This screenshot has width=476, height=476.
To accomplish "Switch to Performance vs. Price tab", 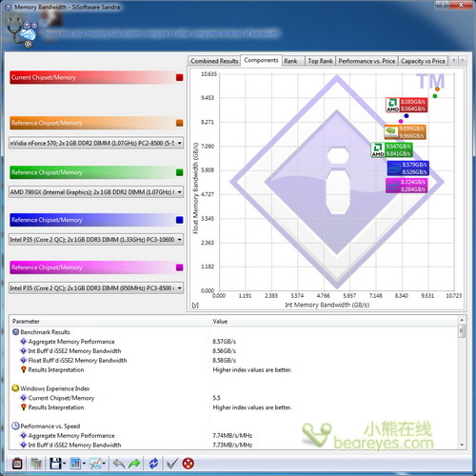I will tap(367, 61).
